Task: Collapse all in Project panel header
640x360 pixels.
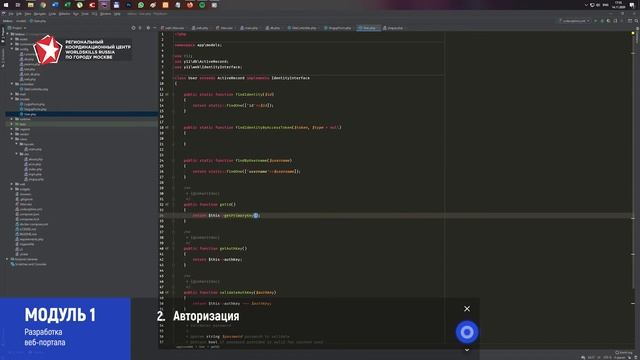Action: 140,28
